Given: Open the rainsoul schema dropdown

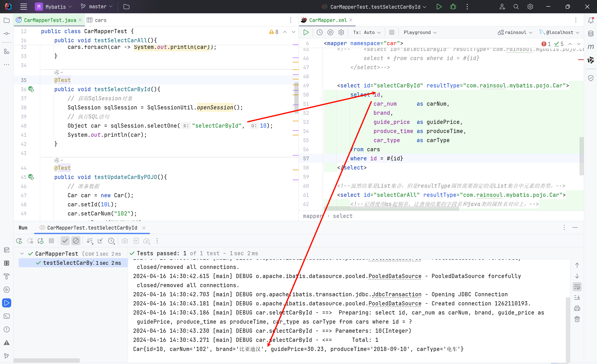Looking at the screenshot, I should pyautogui.click(x=515, y=33).
